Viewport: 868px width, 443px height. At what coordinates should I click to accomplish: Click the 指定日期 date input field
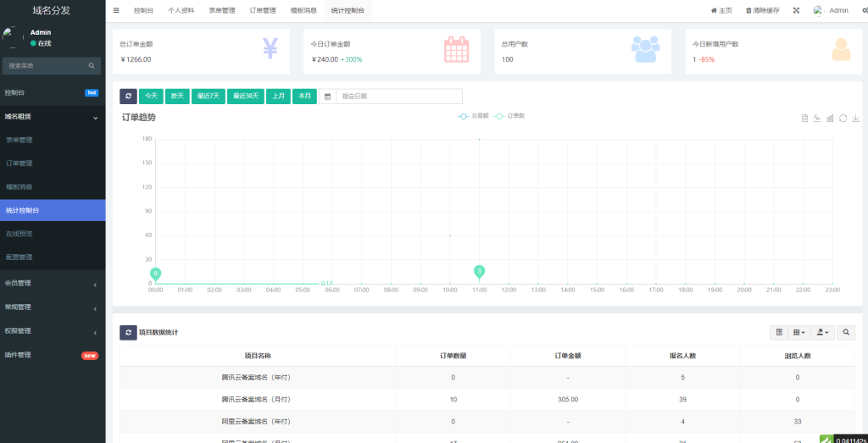pyautogui.click(x=398, y=97)
